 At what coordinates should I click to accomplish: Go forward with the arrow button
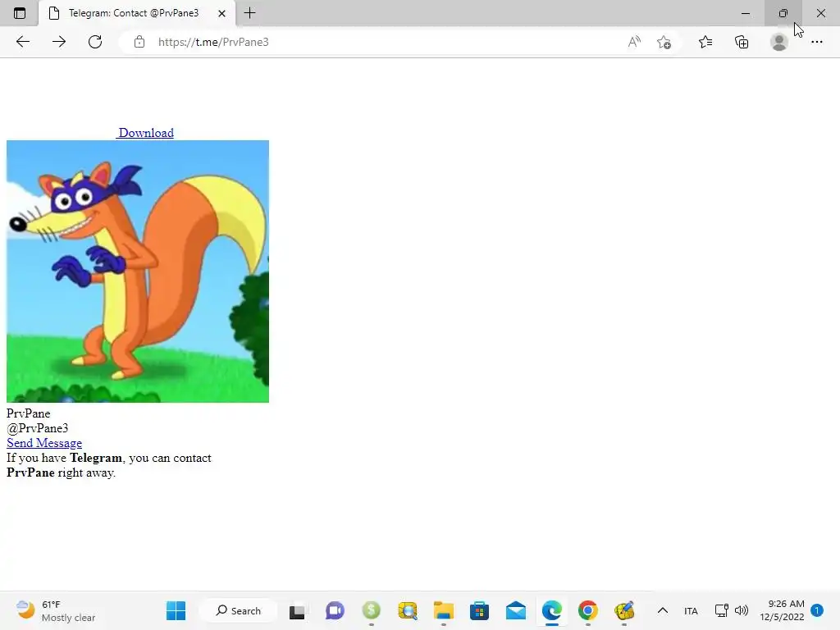click(59, 42)
